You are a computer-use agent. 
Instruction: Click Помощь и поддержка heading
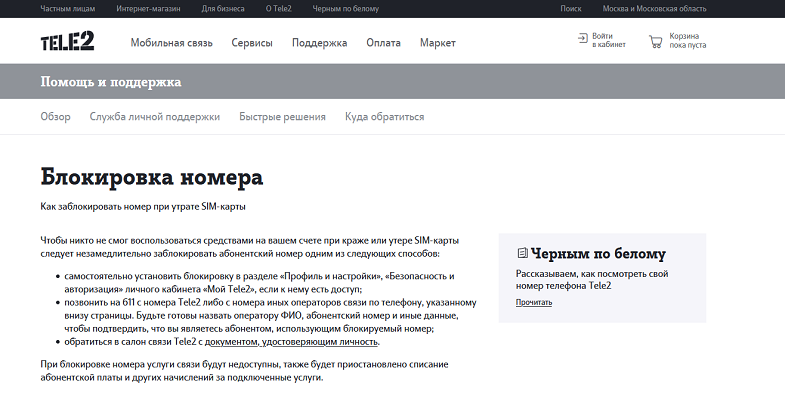tap(111, 82)
